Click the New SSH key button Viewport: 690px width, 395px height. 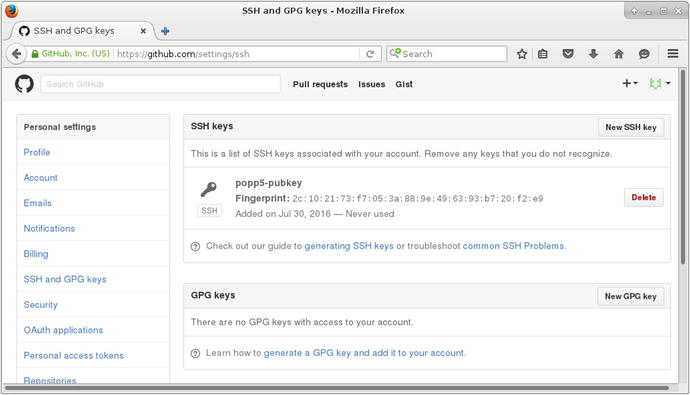tap(631, 127)
